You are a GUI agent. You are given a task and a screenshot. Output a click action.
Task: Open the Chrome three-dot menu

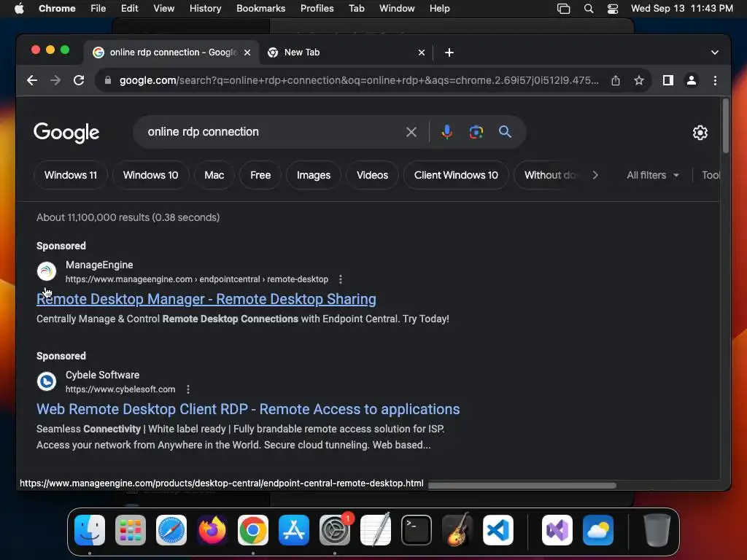click(715, 80)
